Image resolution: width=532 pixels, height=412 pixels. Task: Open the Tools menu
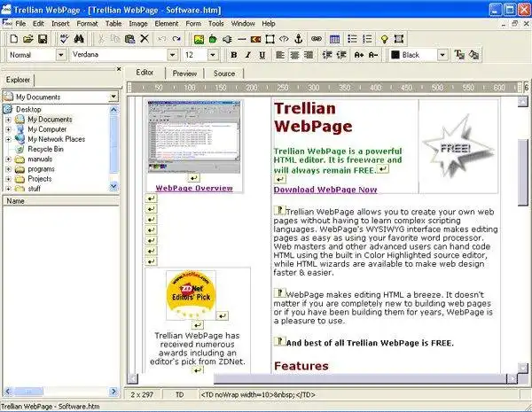pyautogui.click(x=215, y=24)
